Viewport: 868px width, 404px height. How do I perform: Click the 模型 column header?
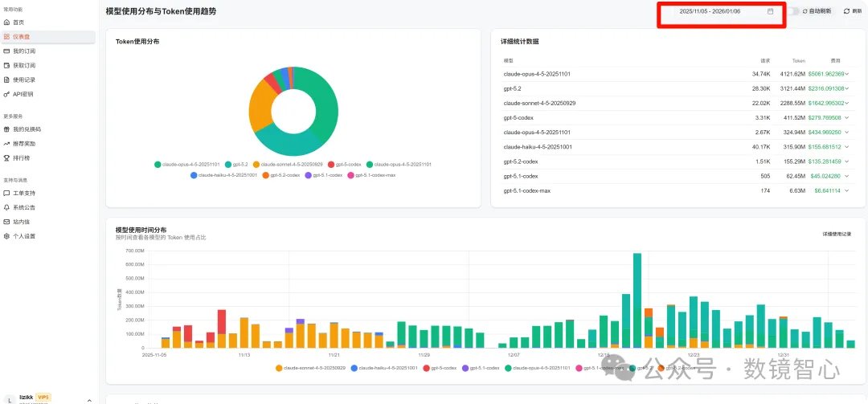pyautogui.click(x=508, y=61)
